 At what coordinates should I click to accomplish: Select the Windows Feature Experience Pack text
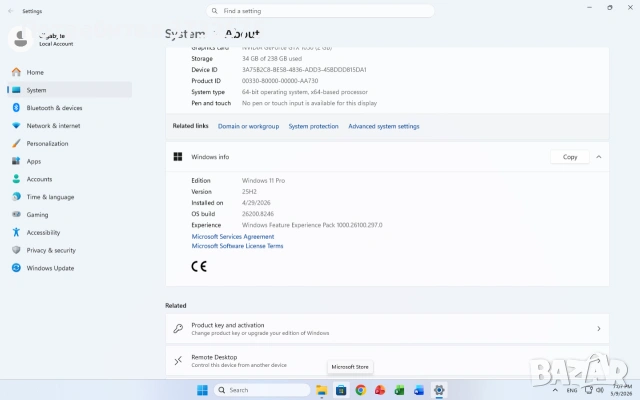tap(312, 225)
